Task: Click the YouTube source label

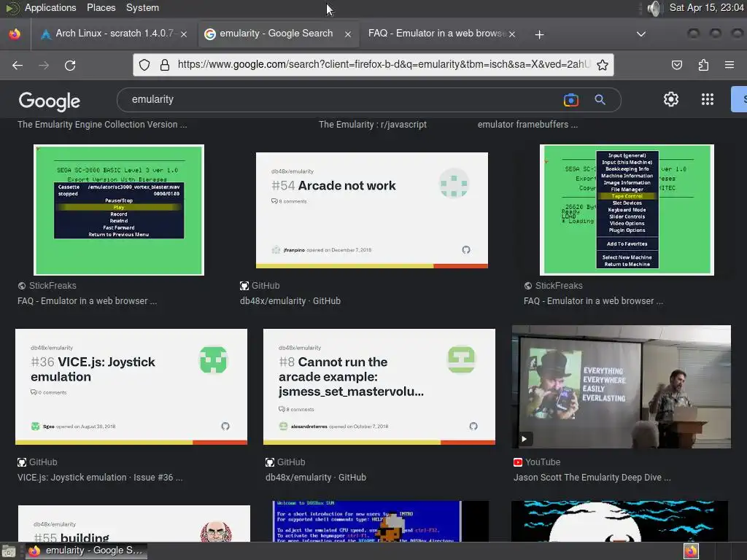Action: [543, 462]
